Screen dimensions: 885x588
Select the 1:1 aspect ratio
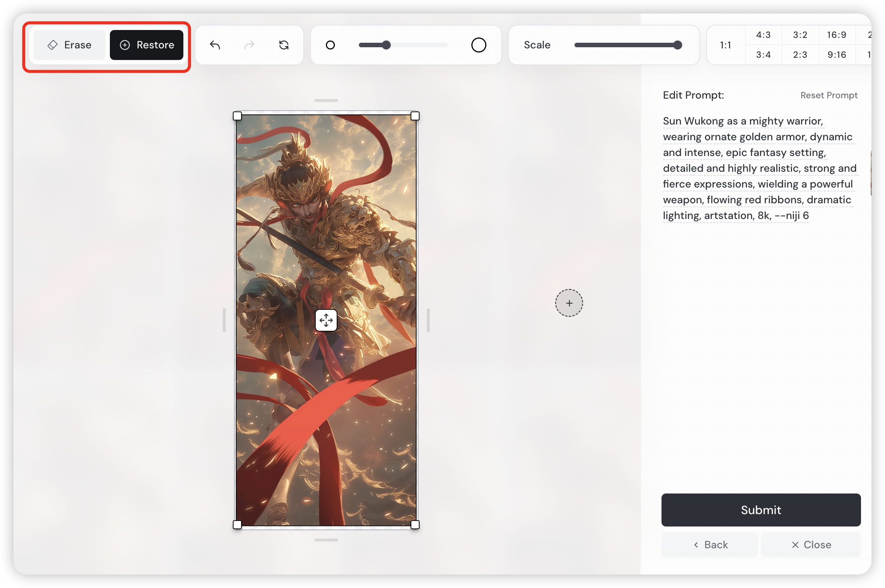pos(725,45)
